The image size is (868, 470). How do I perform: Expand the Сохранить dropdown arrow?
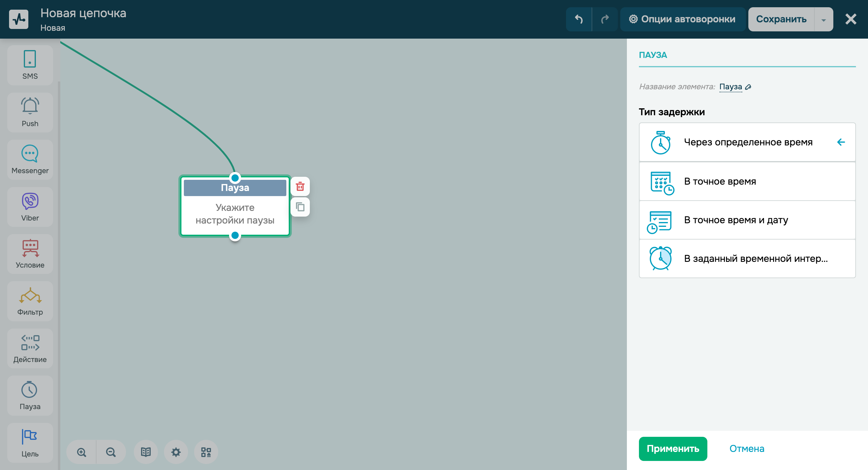(823, 20)
